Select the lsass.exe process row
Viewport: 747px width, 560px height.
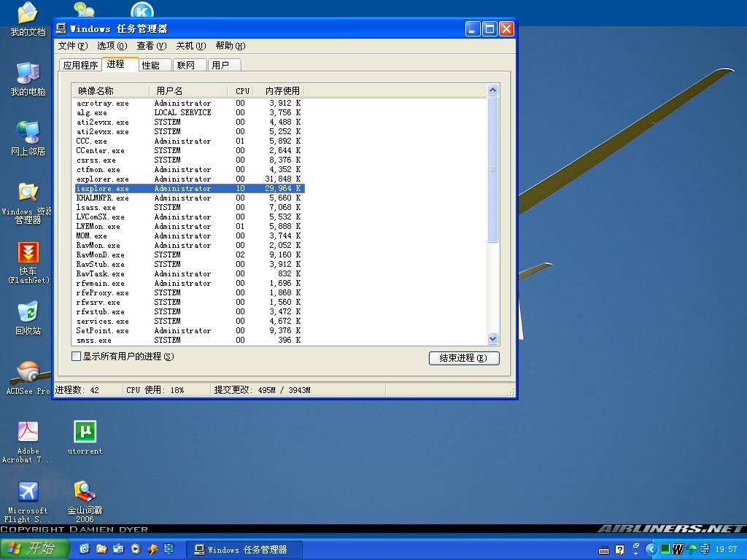coord(190,208)
